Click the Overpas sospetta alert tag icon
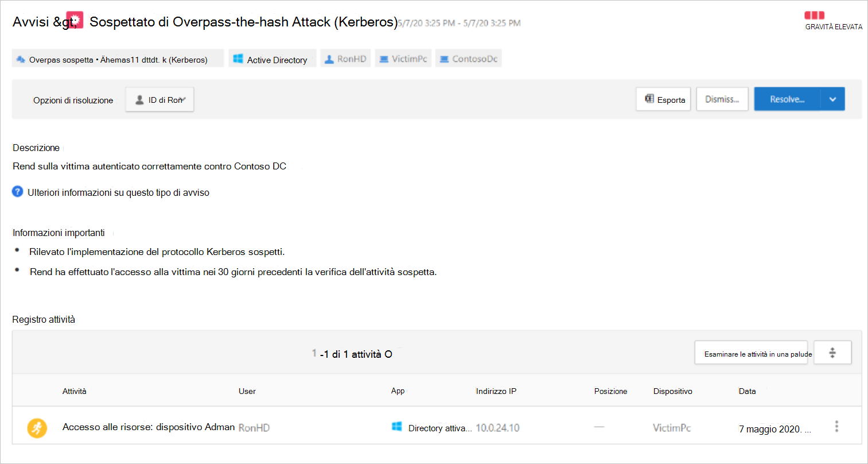This screenshot has height=464, width=868. [21, 59]
